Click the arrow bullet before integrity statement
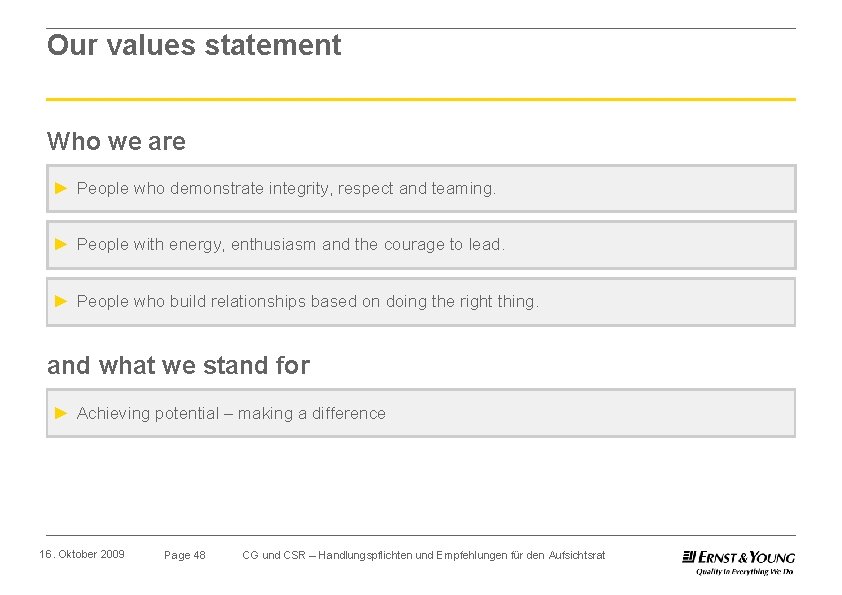Screen dimensions: 842x595 coord(60,188)
